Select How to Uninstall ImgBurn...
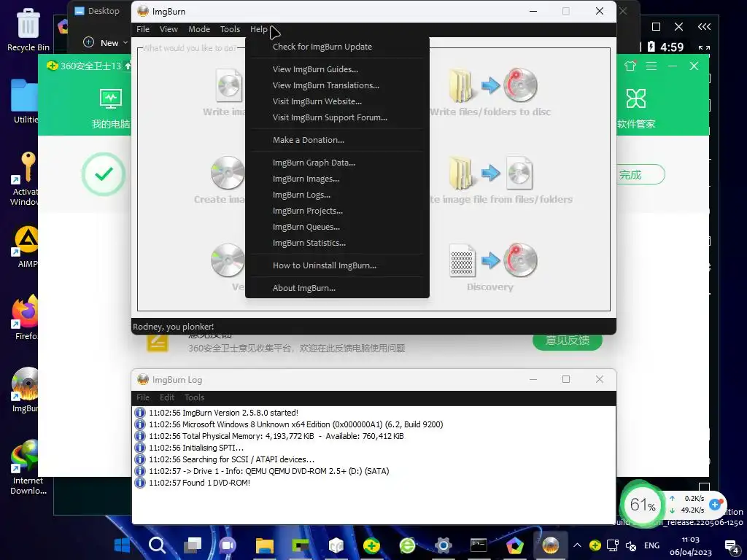This screenshot has width=747, height=560. click(325, 265)
